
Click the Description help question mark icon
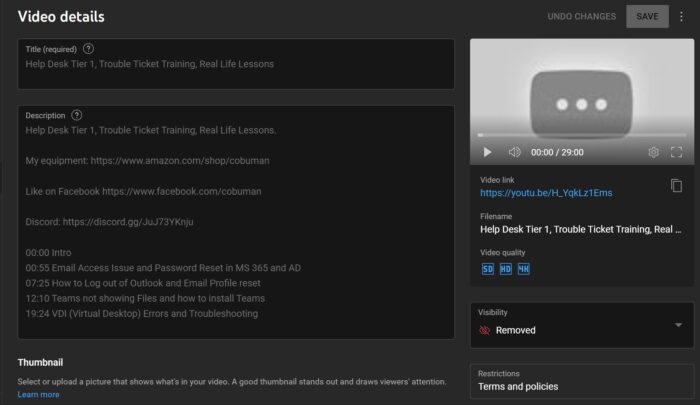coord(77,115)
